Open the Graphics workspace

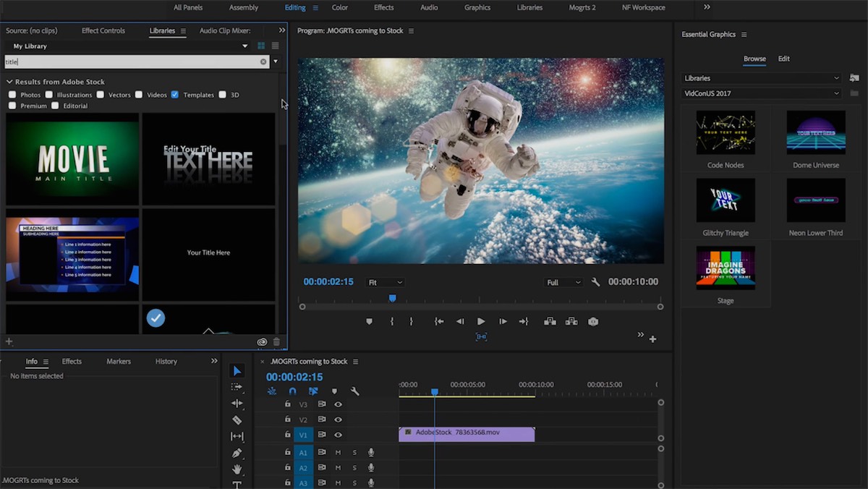point(477,7)
